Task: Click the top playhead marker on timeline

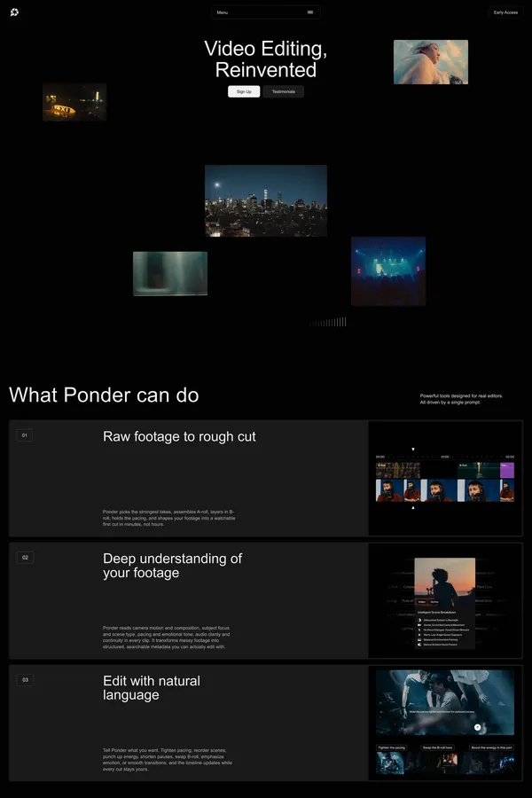Action: 413,449
